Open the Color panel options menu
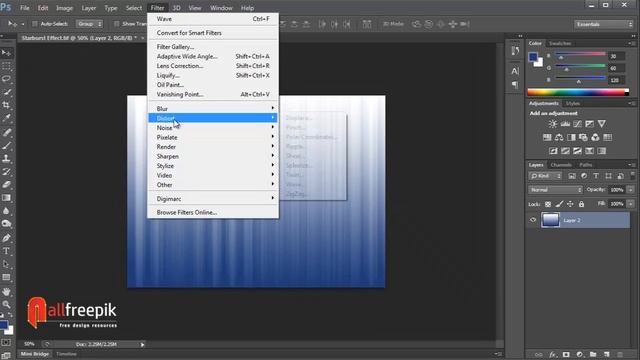Image resolution: width=640 pixels, height=360 pixels. click(x=631, y=43)
